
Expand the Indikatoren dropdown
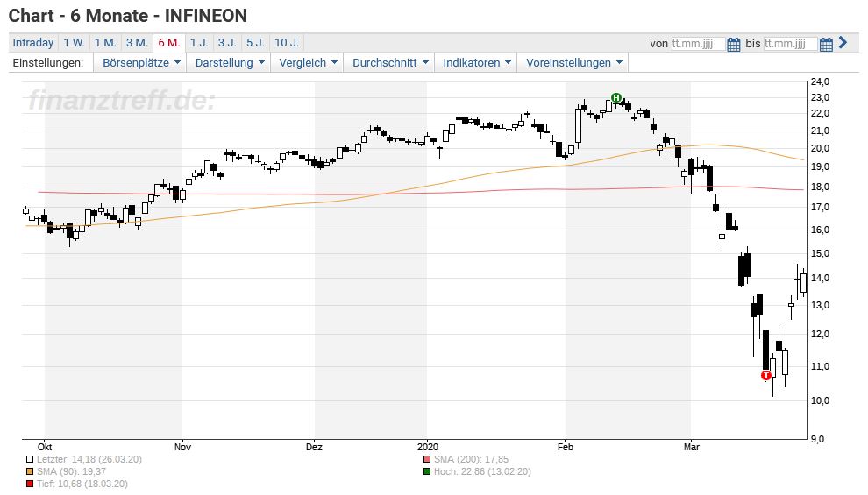477,62
